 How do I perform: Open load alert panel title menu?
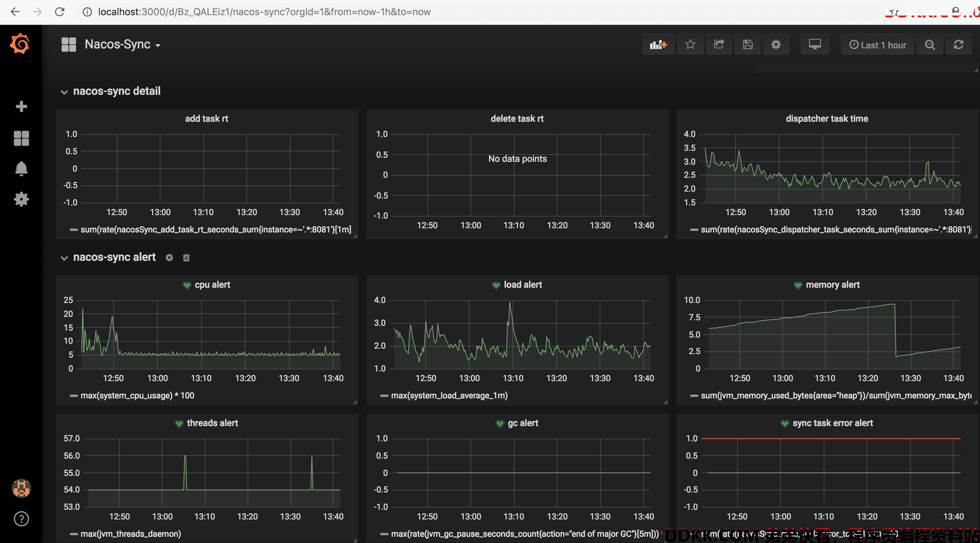pos(523,285)
